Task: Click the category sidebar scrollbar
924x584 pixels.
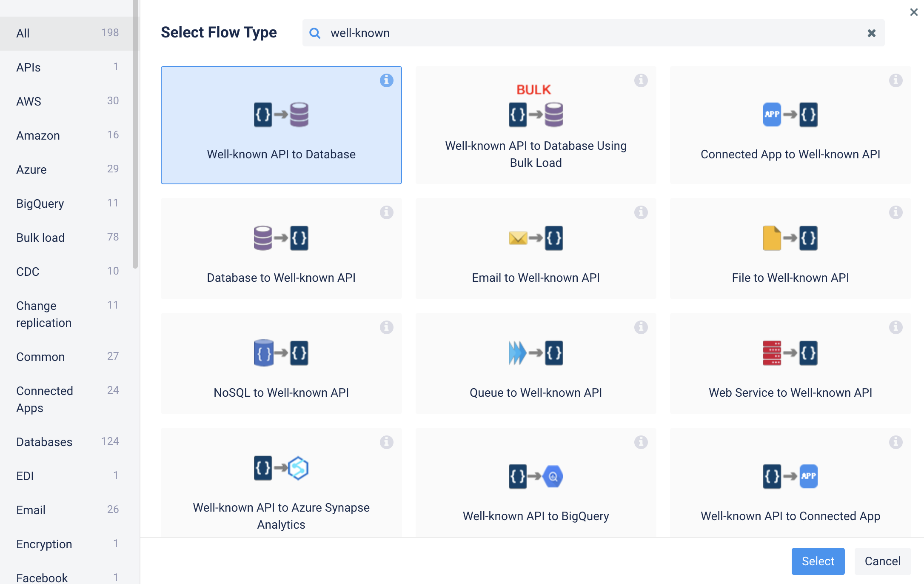Action: [x=135, y=135]
